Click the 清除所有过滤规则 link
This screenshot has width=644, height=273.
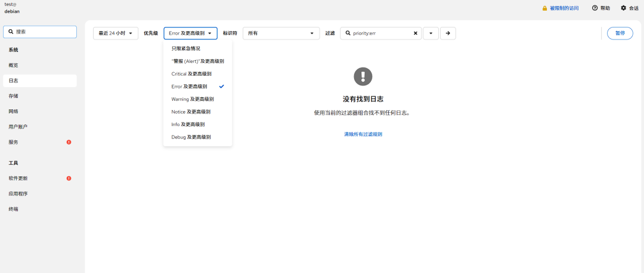(x=363, y=134)
